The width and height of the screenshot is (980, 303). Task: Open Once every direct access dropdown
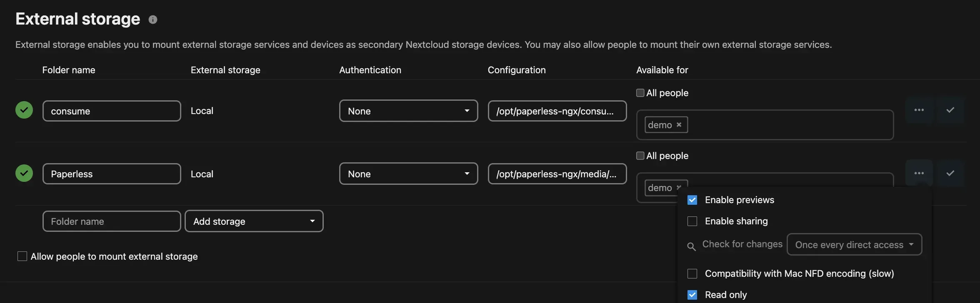tap(854, 244)
